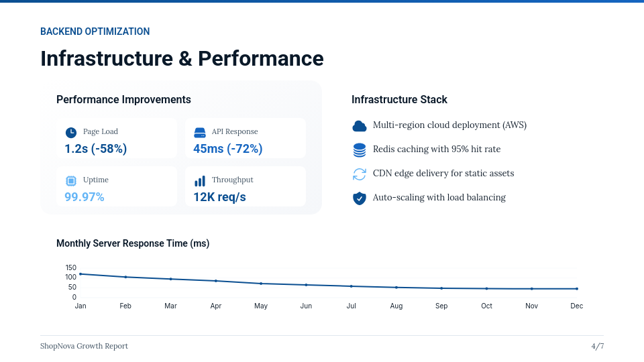Image resolution: width=644 pixels, height=362 pixels.
Task: Click the database icon for Redis caching
Action: [x=360, y=149]
